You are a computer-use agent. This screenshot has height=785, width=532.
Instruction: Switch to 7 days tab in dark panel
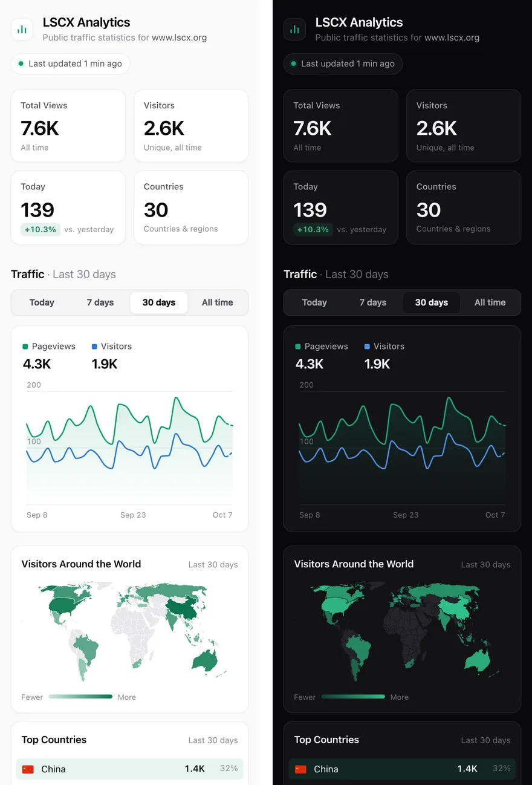373,302
